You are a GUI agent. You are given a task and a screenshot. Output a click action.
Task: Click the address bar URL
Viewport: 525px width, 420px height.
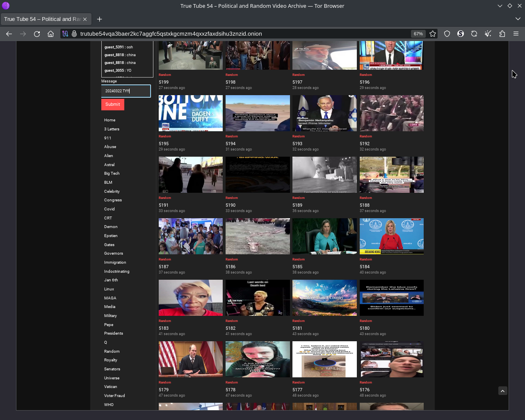[x=171, y=34]
